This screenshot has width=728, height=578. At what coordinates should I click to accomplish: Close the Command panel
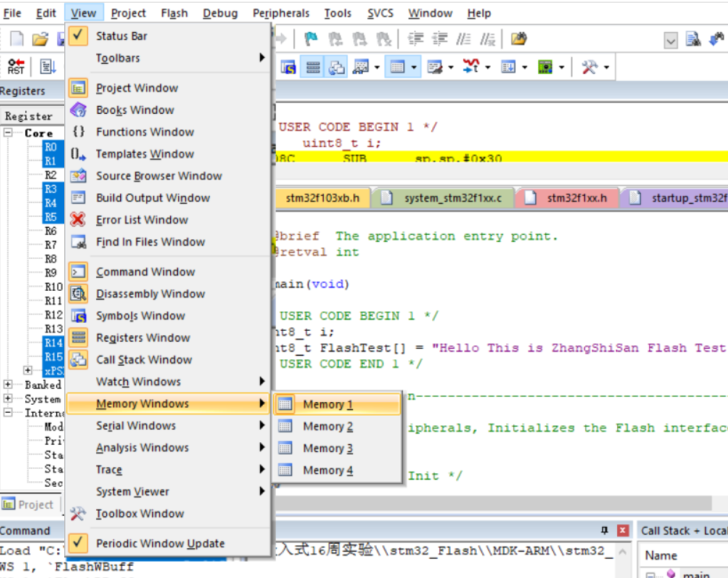coord(623,530)
